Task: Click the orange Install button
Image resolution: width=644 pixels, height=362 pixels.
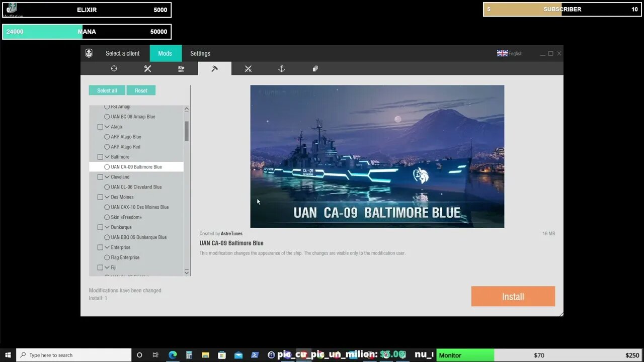Action: [513, 297]
